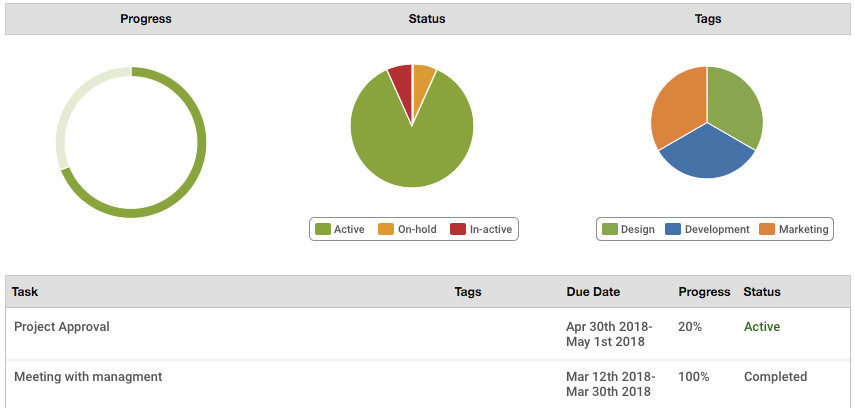Click the Active status of Project Approval
This screenshot has width=855, height=408.
tap(762, 327)
